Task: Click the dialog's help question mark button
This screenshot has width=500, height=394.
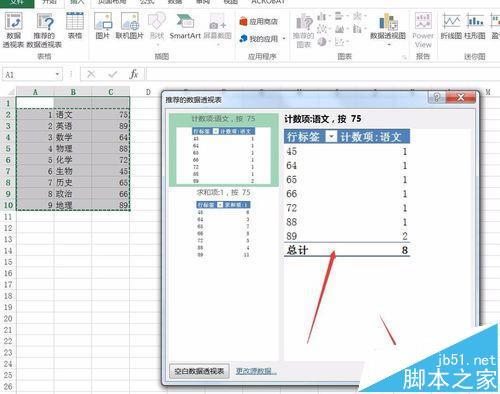Action: [x=436, y=97]
